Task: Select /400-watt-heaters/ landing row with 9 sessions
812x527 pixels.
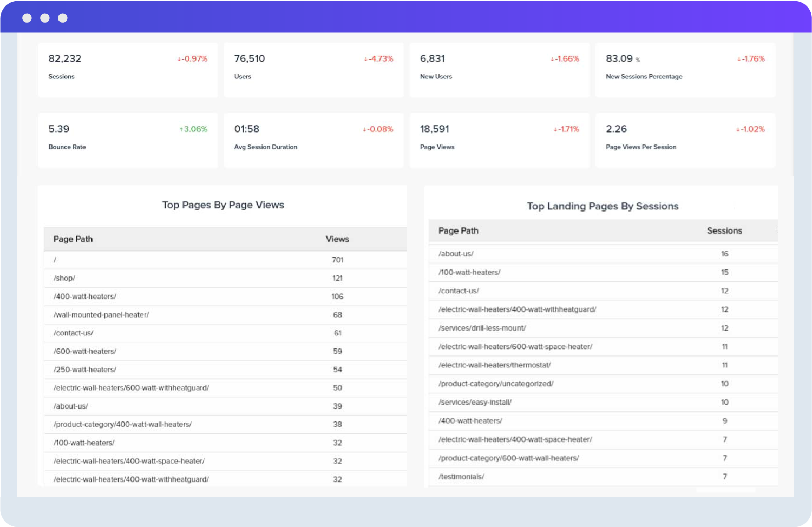Action: [603, 421]
